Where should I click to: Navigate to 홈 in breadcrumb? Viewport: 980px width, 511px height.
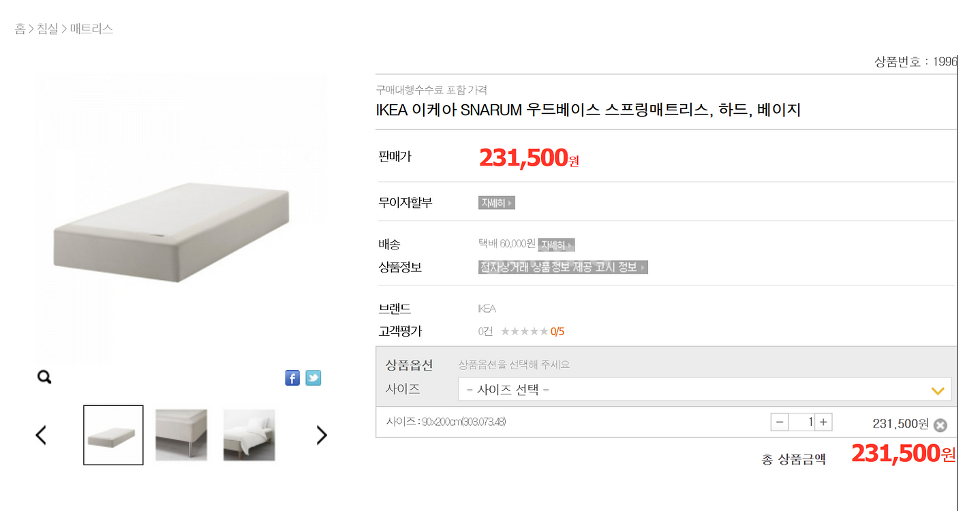click(20, 29)
